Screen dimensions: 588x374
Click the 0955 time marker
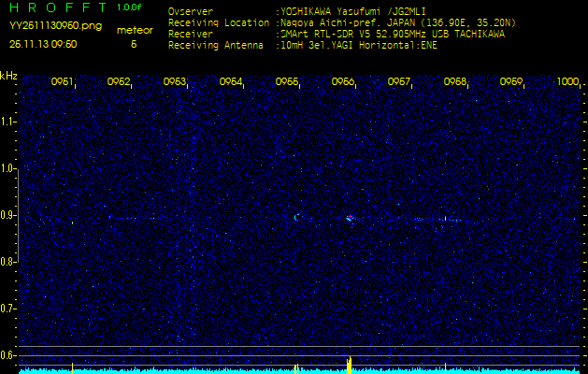pos(287,81)
